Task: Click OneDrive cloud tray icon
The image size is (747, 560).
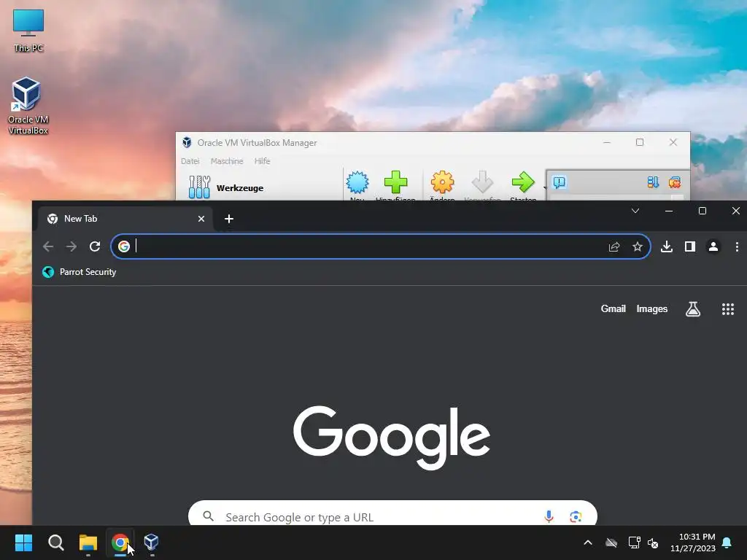Action: pyautogui.click(x=611, y=542)
